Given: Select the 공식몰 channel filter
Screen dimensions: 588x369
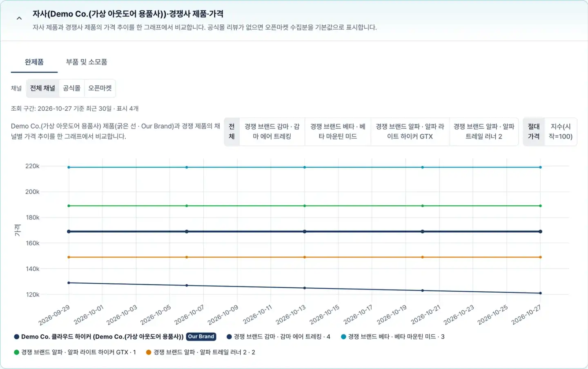Looking at the screenshot, I should (x=71, y=88).
